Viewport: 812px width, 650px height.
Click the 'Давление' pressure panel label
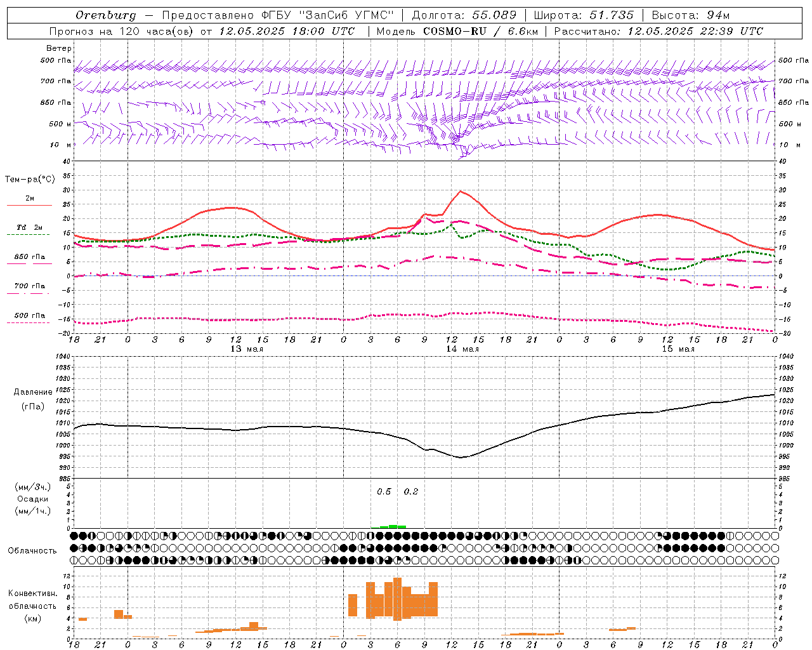[33, 392]
